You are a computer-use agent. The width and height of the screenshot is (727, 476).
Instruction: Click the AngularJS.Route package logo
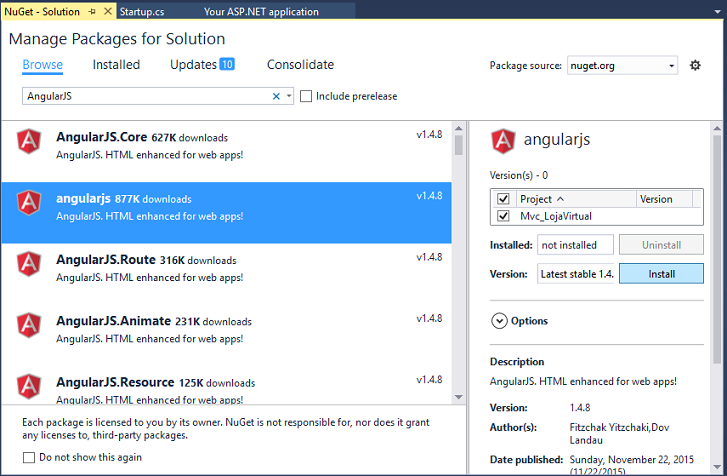(x=29, y=264)
